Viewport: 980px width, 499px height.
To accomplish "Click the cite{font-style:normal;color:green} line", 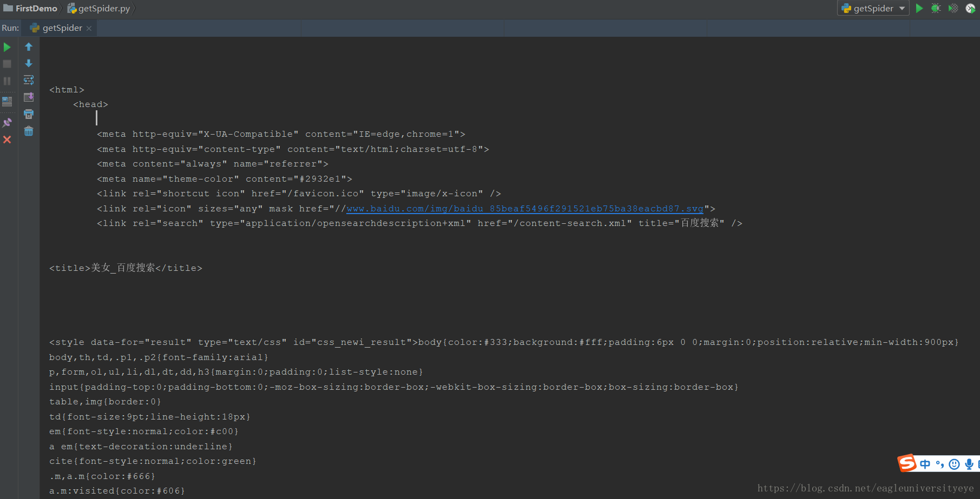I will point(153,461).
